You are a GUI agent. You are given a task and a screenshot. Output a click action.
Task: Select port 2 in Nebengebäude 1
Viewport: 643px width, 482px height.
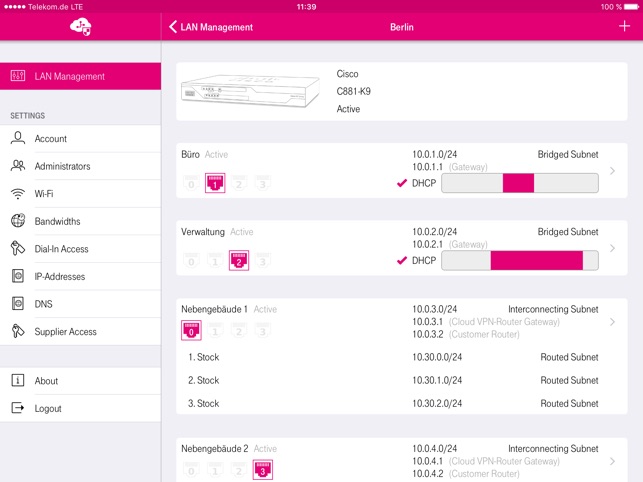tap(239, 330)
